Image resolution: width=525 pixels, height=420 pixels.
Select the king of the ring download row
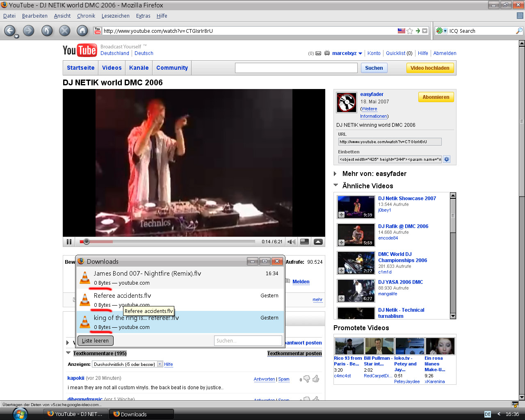tap(180, 322)
